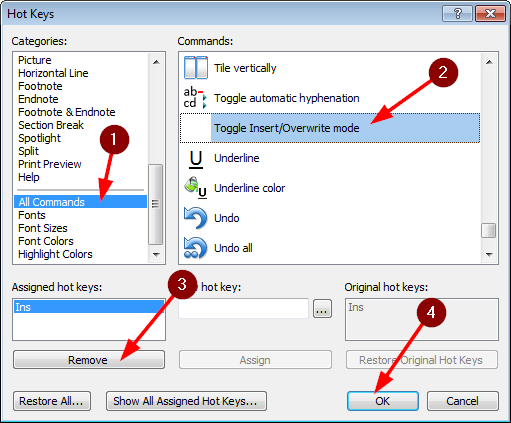This screenshot has height=423, width=511.
Task: Select the Underline command icon
Action: pyautogui.click(x=196, y=159)
